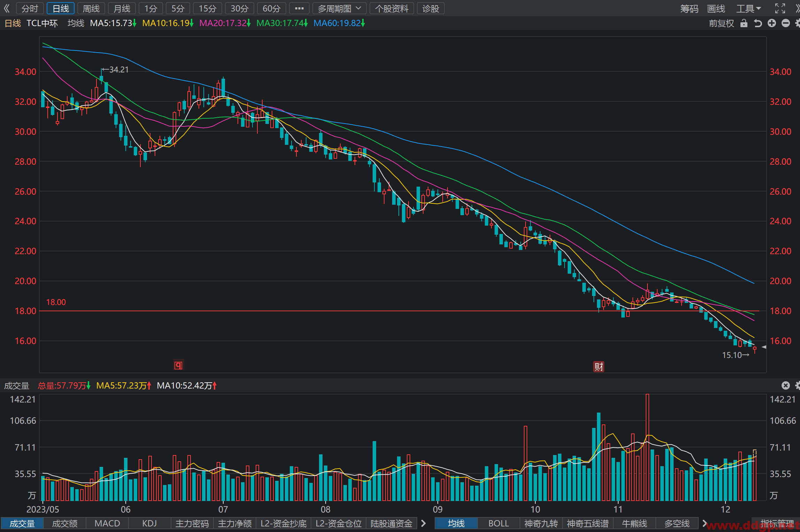This screenshot has height=532, width=800.
Task: Click the red q marker below the chart
Action: 178,365
